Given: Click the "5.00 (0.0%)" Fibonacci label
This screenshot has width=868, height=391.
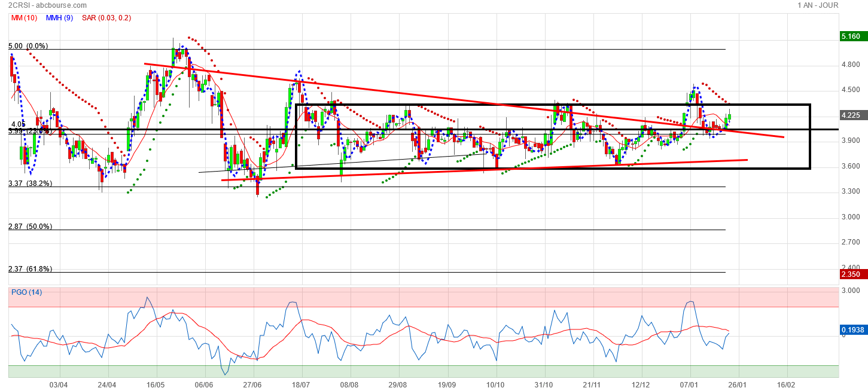Looking at the screenshot, I should click(28, 46).
